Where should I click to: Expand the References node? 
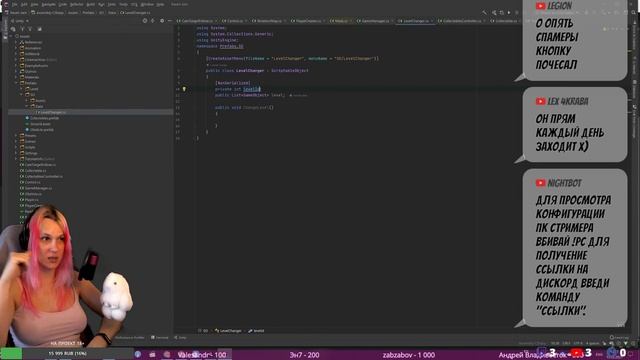click(x=16, y=42)
